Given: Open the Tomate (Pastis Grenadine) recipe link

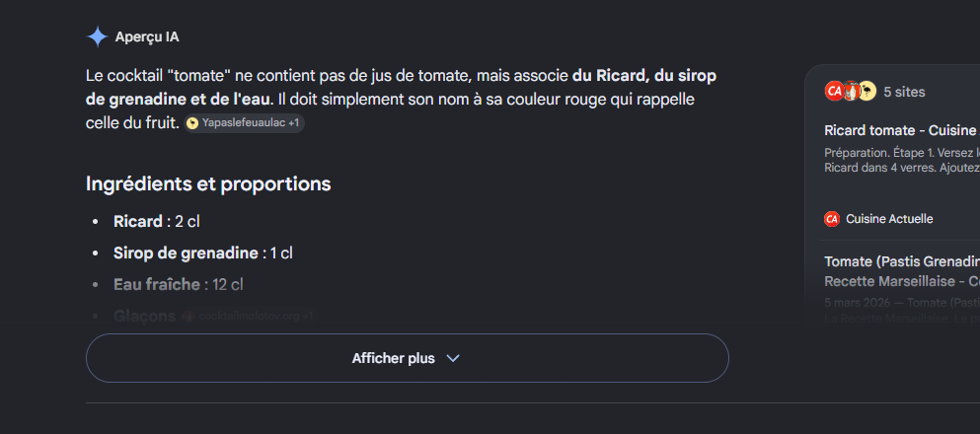Looking at the screenshot, I should pos(902,271).
